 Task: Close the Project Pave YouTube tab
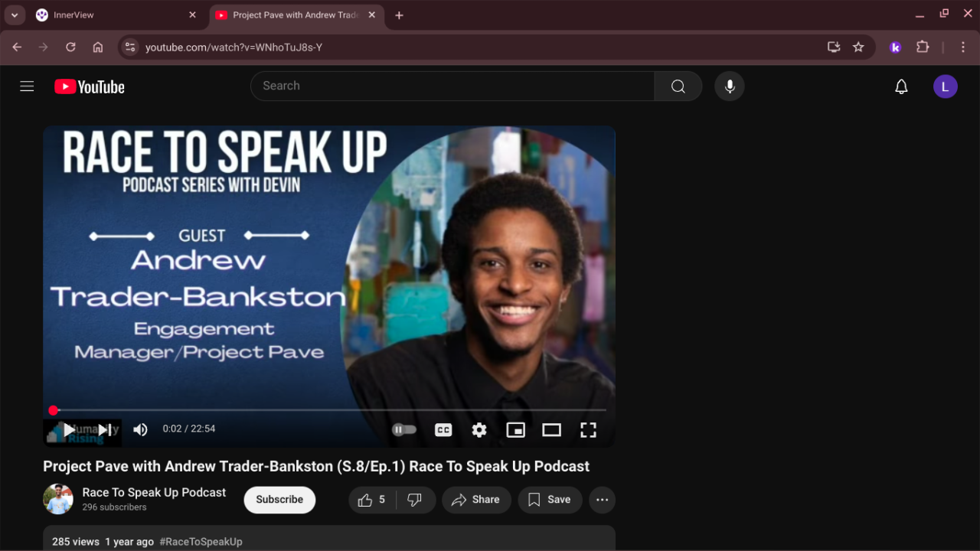[372, 15]
